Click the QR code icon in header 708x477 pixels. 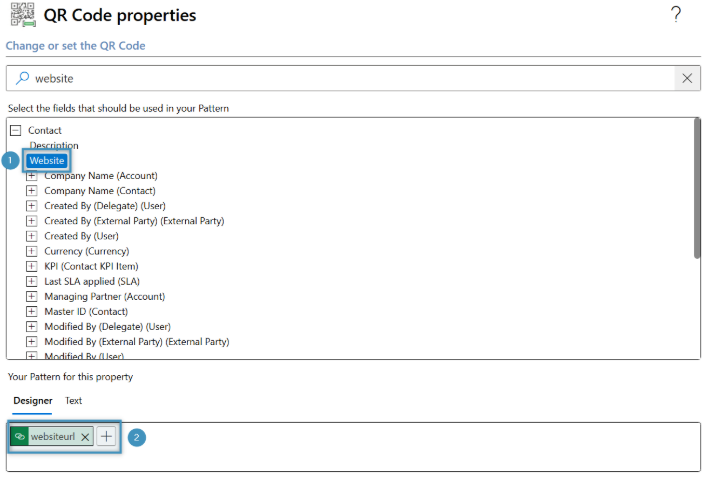pos(20,15)
